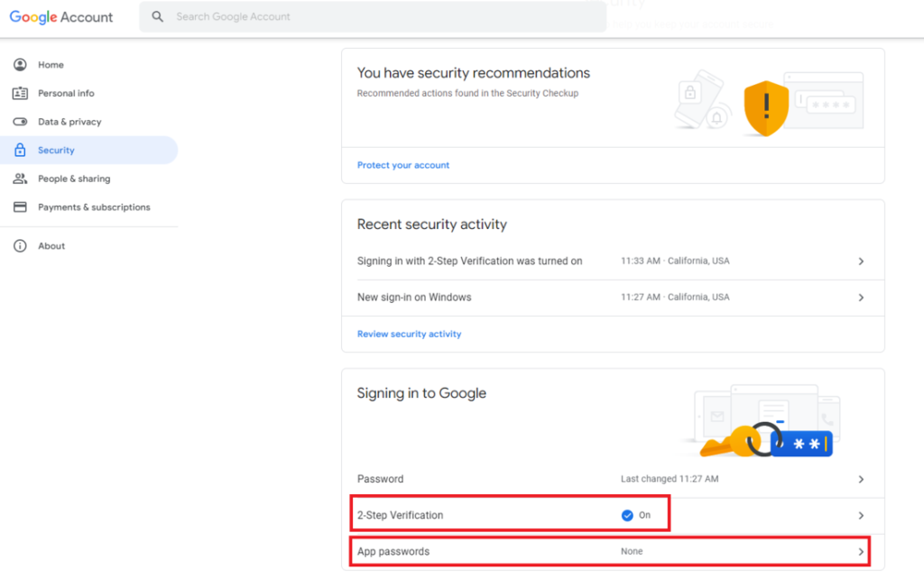This screenshot has height=579, width=924.
Task: Open the About info icon
Action: [x=21, y=245]
